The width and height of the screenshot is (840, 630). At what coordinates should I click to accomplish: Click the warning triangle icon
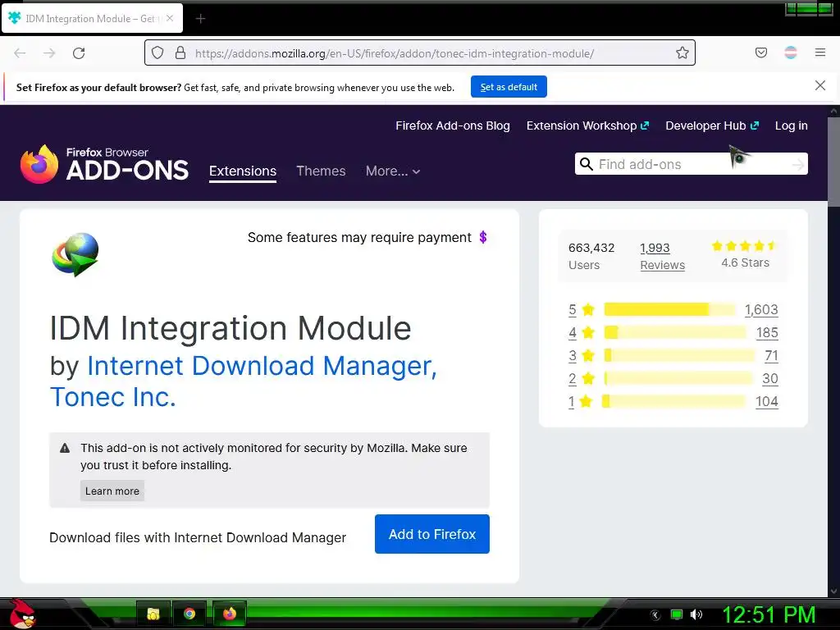tap(65, 449)
